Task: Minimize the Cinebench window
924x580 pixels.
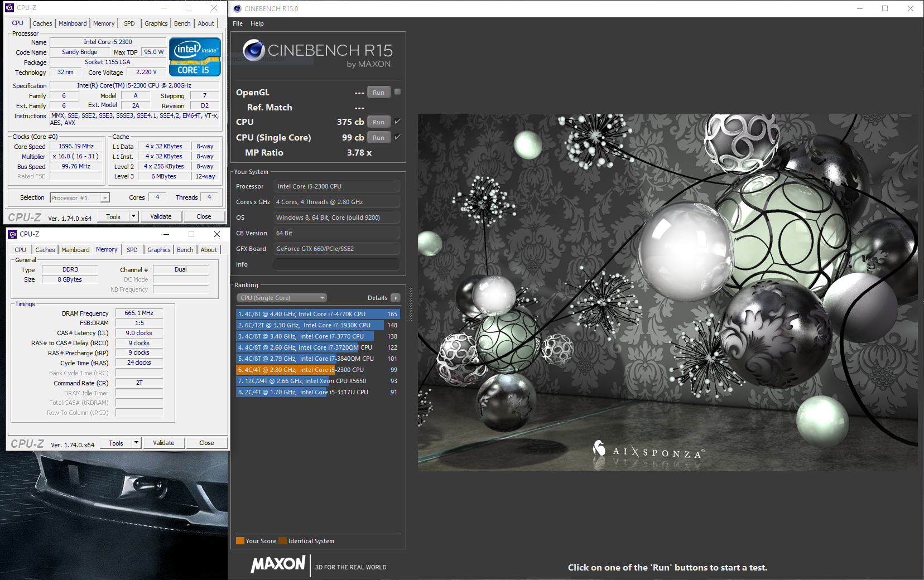Action: pos(859,8)
